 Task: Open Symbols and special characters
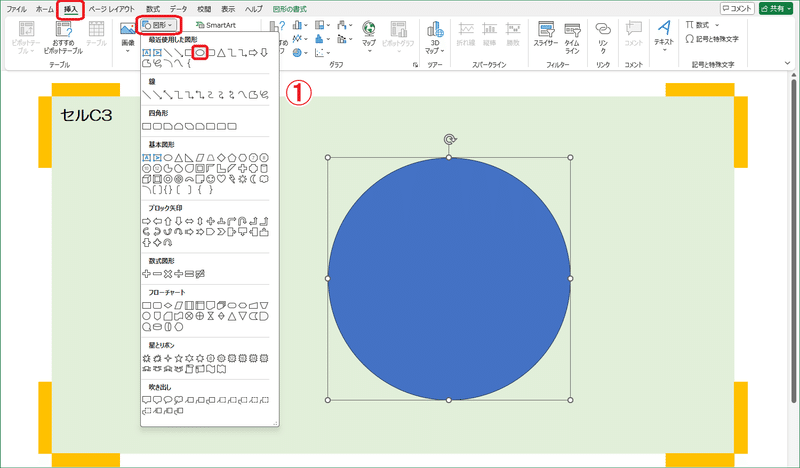click(712, 39)
